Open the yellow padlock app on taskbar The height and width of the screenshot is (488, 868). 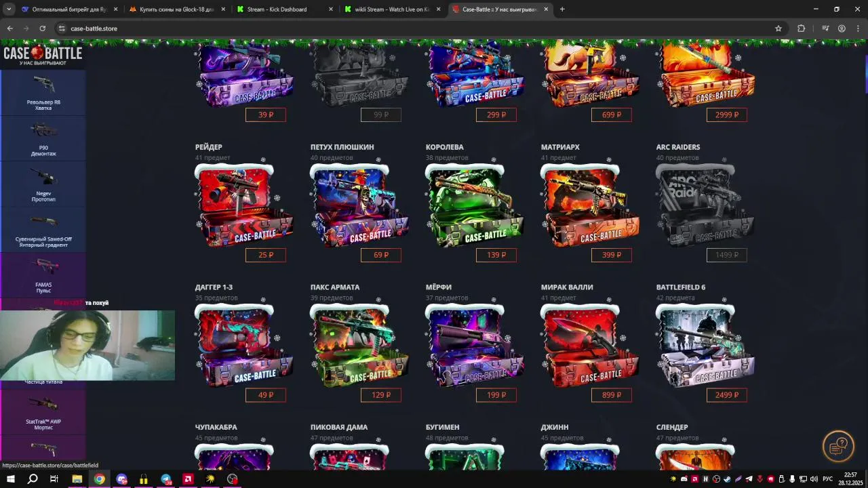144,479
